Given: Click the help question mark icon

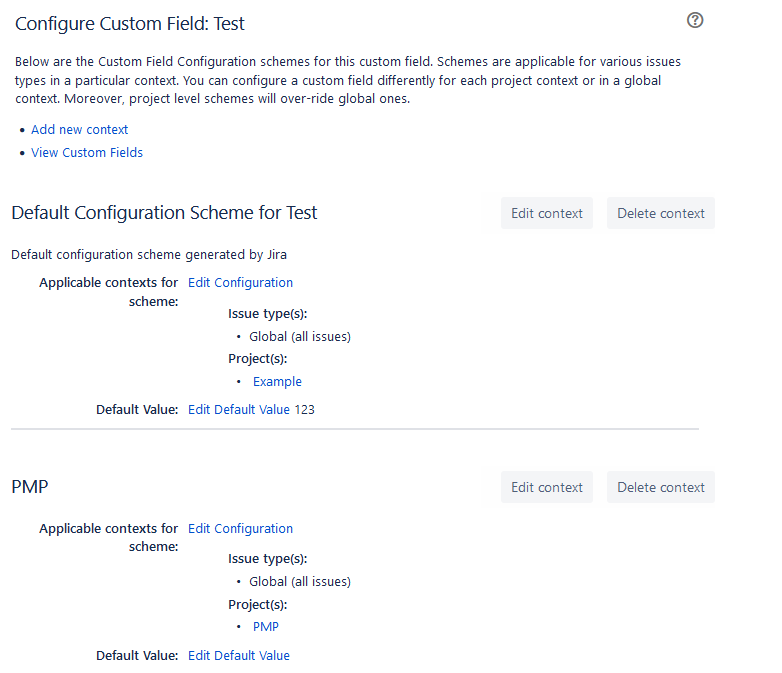Looking at the screenshot, I should tap(696, 20).
